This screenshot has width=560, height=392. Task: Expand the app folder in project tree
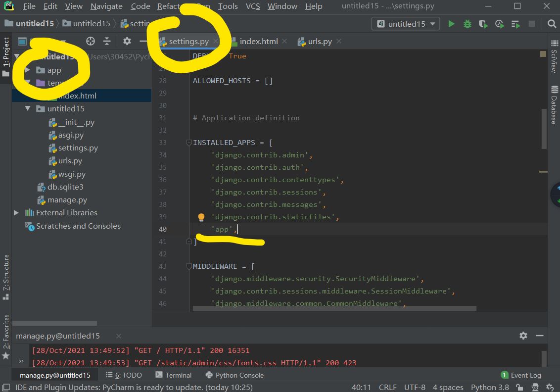(x=28, y=70)
